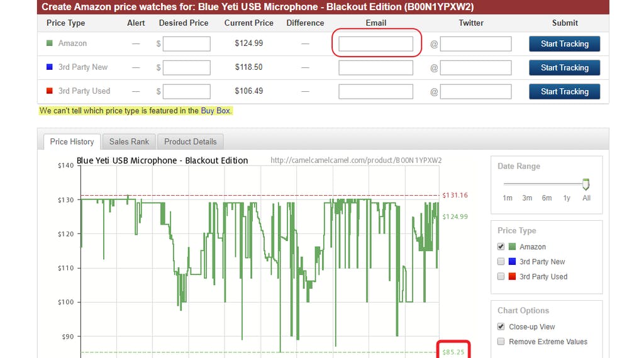Select the 1y date range label
The image size is (644, 358).
tap(567, 198)
